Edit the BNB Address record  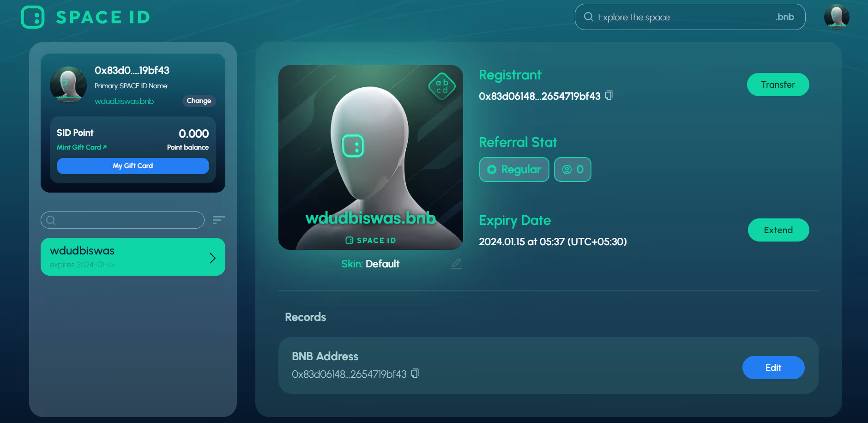[773, 368]
